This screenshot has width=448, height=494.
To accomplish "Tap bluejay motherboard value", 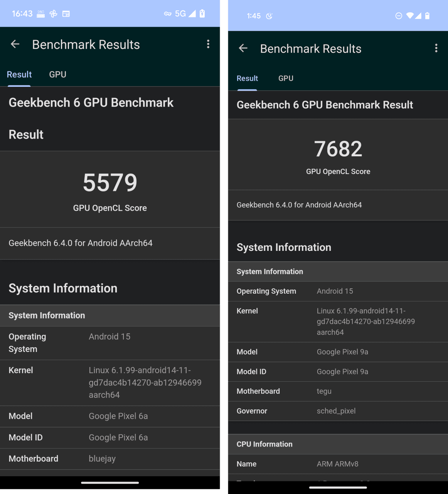I will 102,458.
